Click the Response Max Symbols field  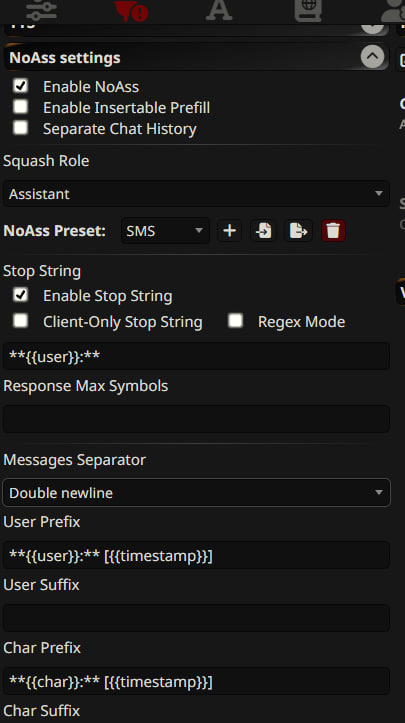pos(196,419)
